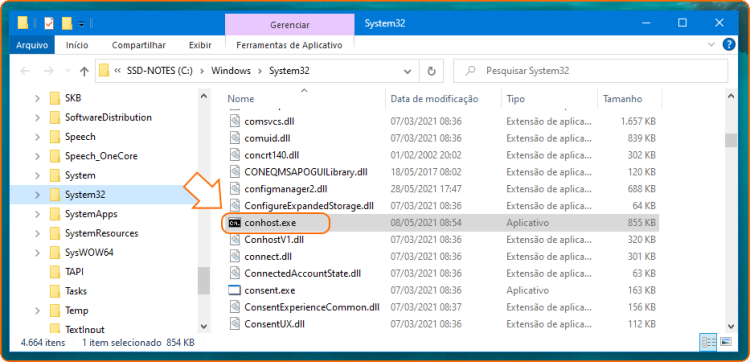Click the comuid.dll file icon

pyautogui.click(x=234, y=138)
